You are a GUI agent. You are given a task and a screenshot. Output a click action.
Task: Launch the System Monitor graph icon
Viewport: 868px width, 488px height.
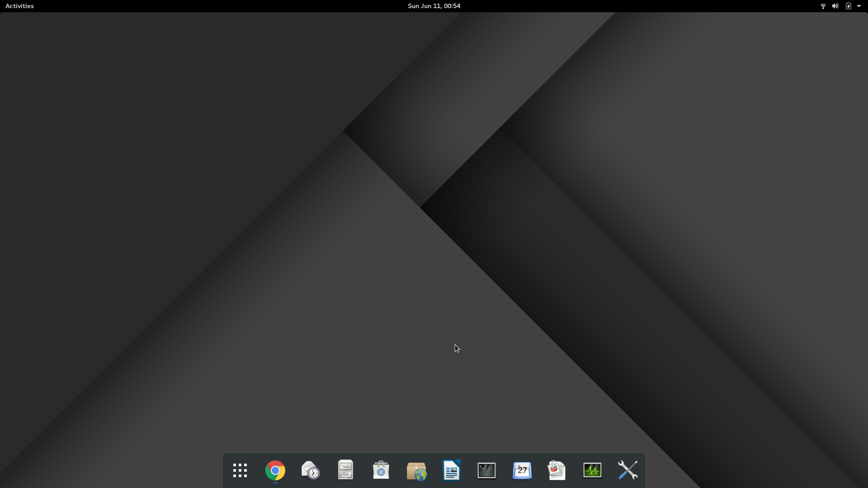coord(592,470)
